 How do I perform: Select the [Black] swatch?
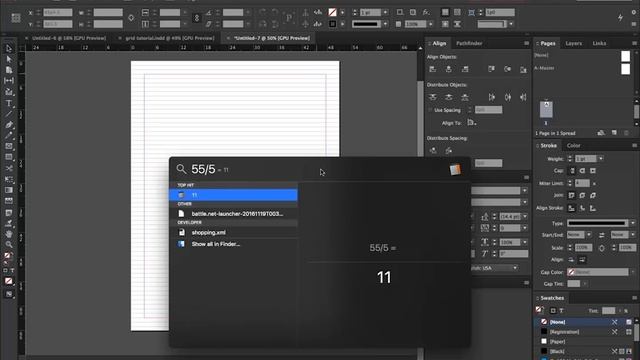point(584,351)
